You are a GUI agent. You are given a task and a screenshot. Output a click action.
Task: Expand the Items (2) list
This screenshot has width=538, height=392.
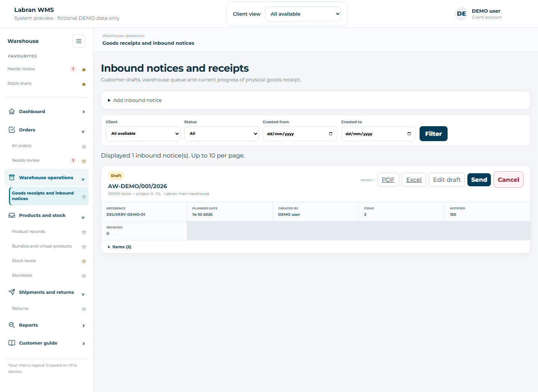(x=120, y=247)
